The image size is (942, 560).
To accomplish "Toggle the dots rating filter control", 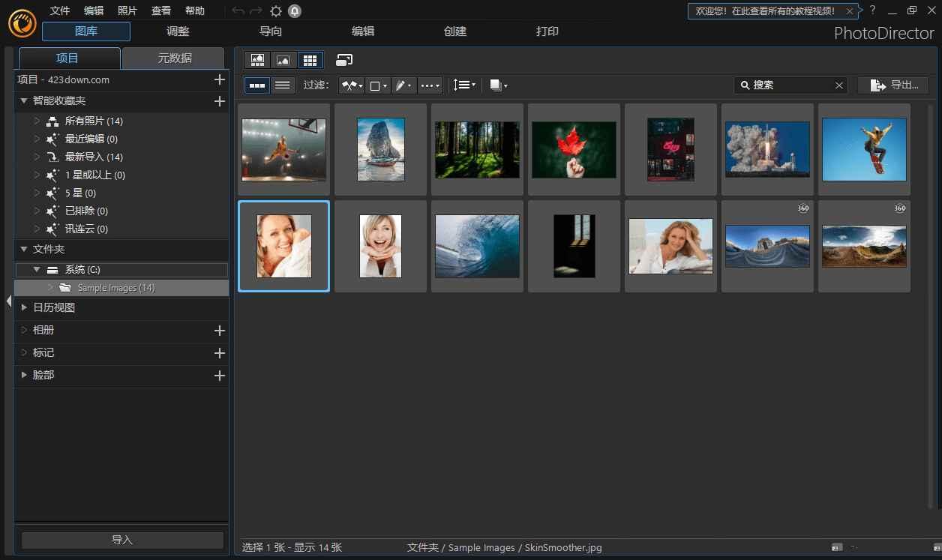I will 428,85.
